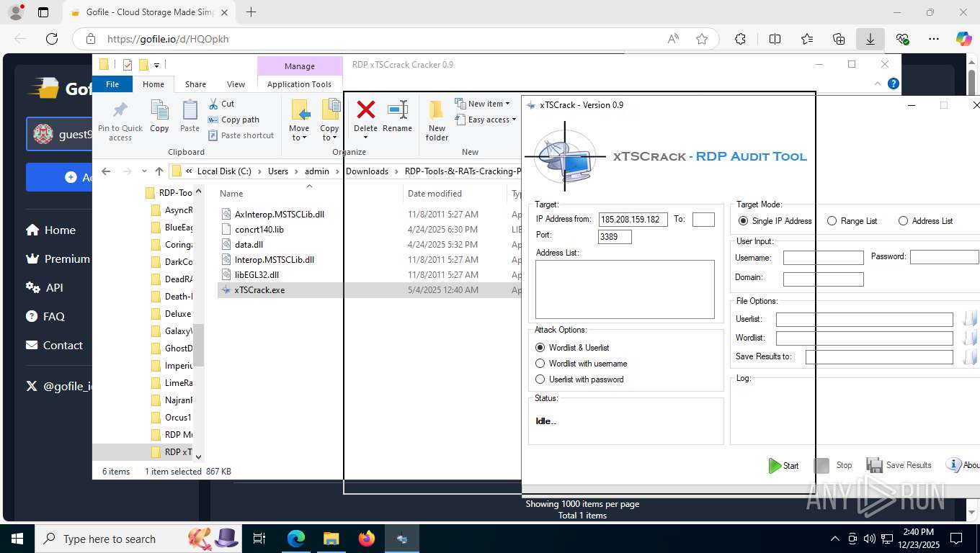The image size is (980, 553).
Task: Click Username field in xTSCrack
Action: click(x=824, y=258)
